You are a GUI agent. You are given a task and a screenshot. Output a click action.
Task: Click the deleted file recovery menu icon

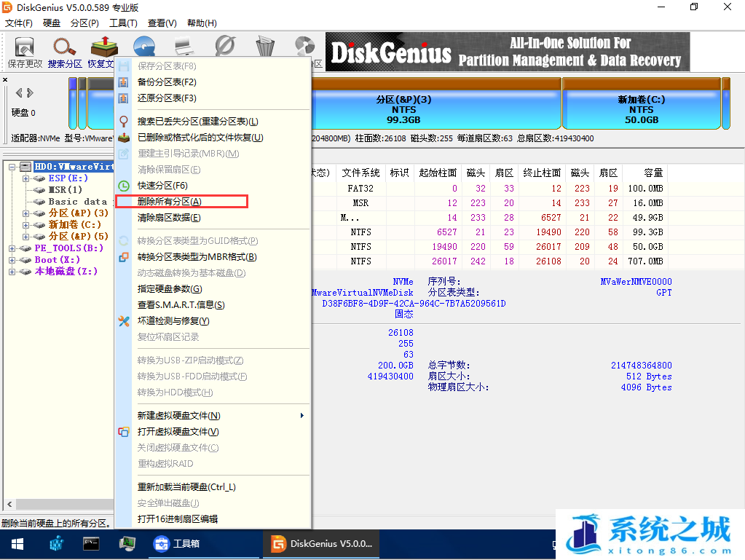(124, 138)
